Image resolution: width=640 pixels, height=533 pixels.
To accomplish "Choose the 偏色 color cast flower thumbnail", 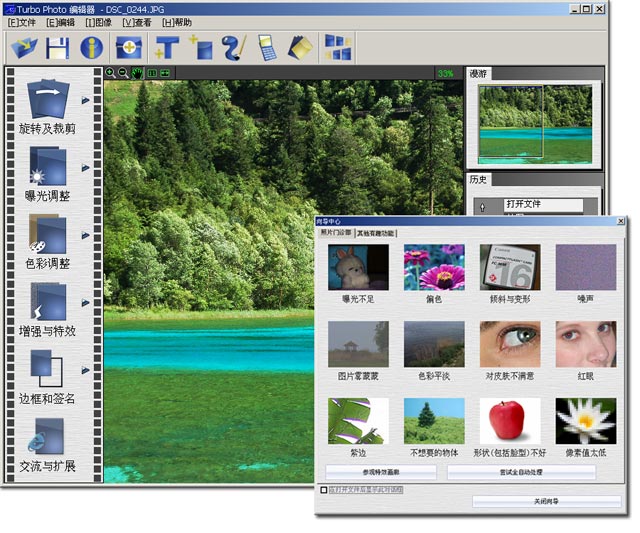I will [434, 267].
